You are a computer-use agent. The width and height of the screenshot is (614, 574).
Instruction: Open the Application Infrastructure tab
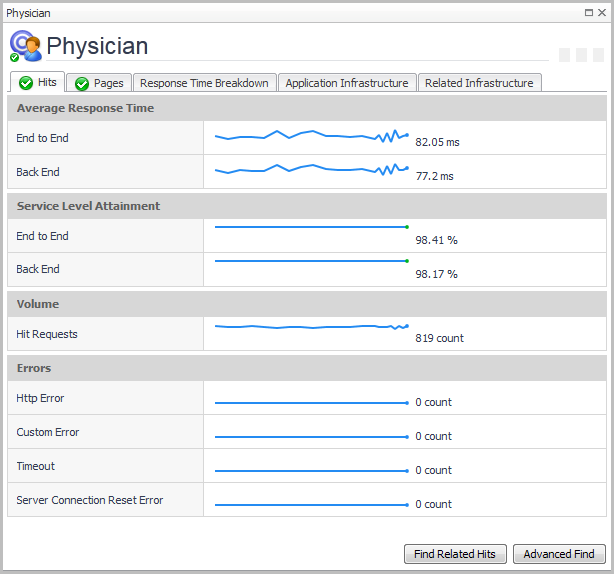pyautogui.click(x=346, y=84)
